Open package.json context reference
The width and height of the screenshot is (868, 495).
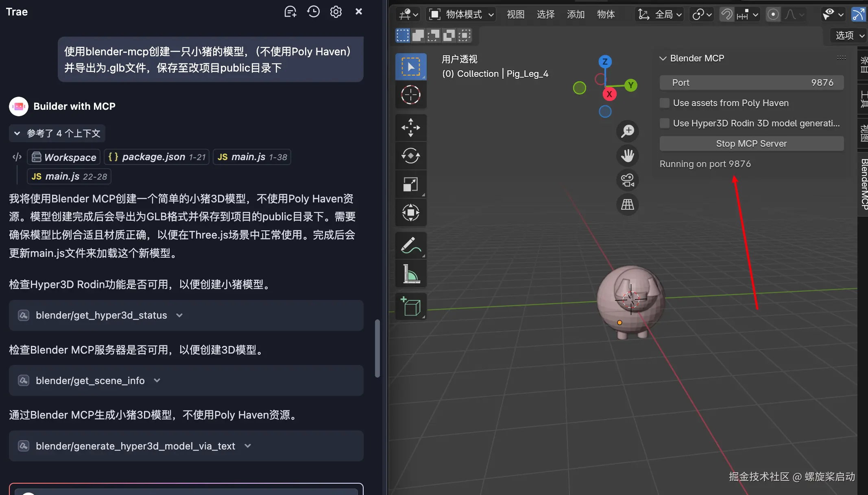157,157
